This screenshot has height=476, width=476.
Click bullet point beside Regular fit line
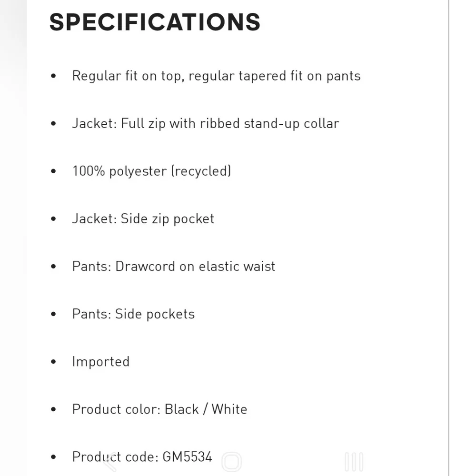[x=53, y=76]
